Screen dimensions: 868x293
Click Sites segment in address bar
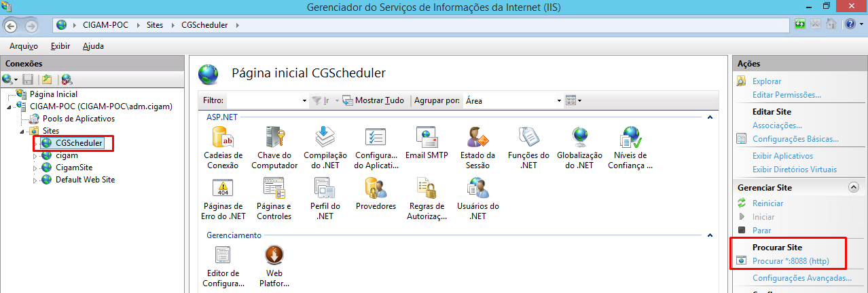pyautogui.click(x=155, y=25)
